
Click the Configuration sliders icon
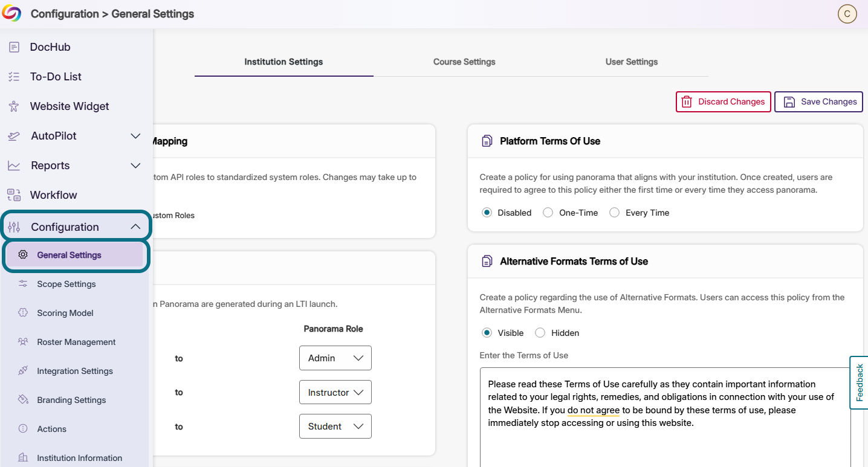coord(14,227)
